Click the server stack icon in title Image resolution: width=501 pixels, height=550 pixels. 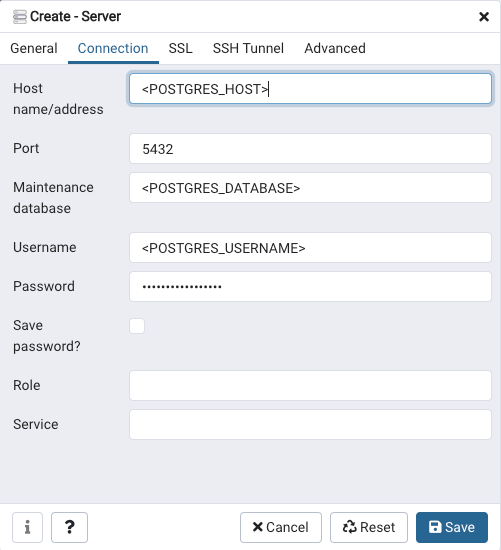(x=20, y=16)
